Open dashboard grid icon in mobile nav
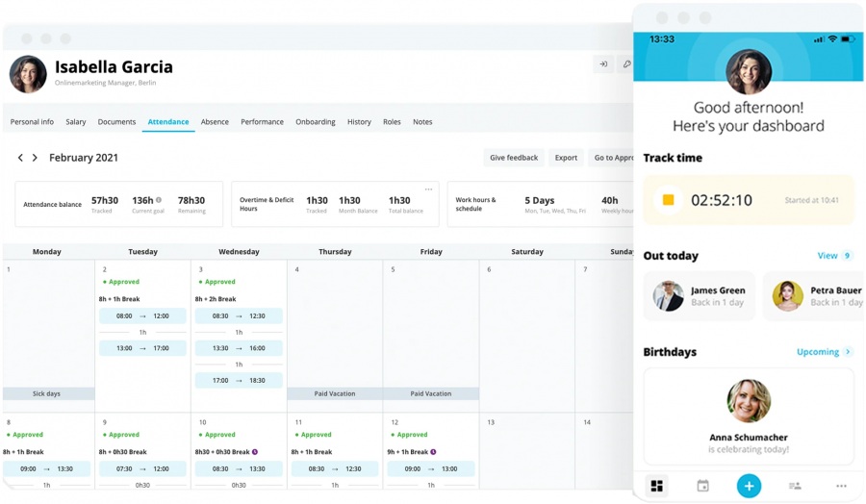This screenshot has height=504, width=866. 656,486
